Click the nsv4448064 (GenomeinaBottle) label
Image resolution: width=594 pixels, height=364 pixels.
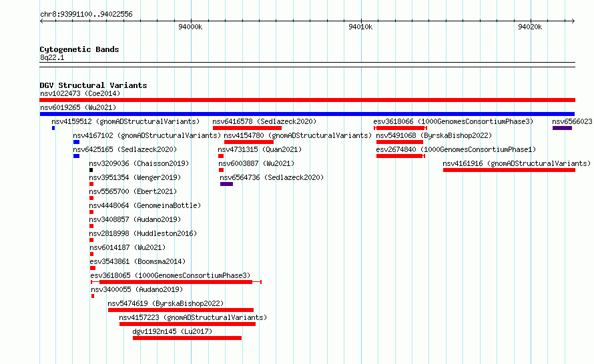point(145,205)
